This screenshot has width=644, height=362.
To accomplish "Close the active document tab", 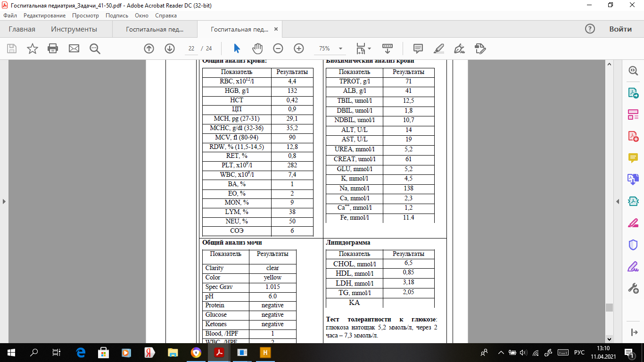I will click(276, 29).
